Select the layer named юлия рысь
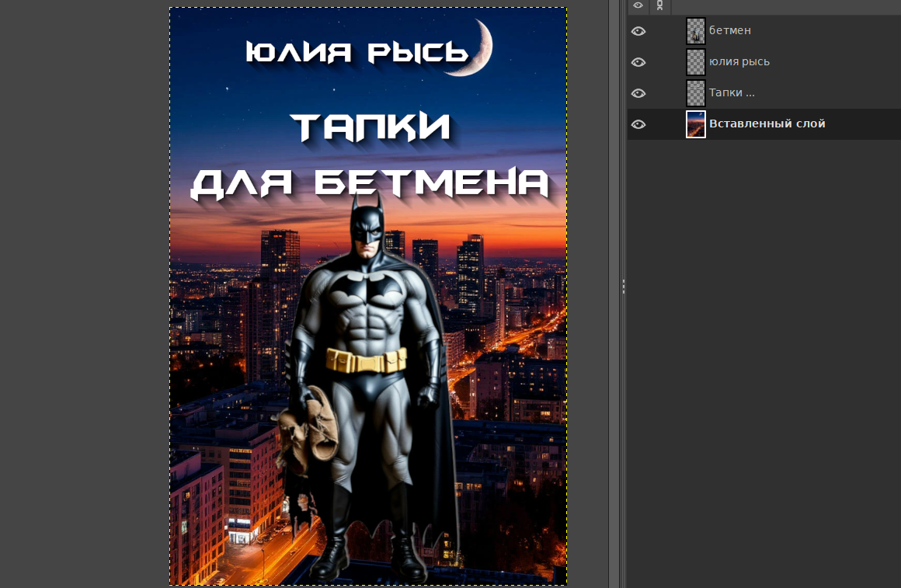Image resolution: width=901 pixels, height=588 pixels. tap(739, 61)
